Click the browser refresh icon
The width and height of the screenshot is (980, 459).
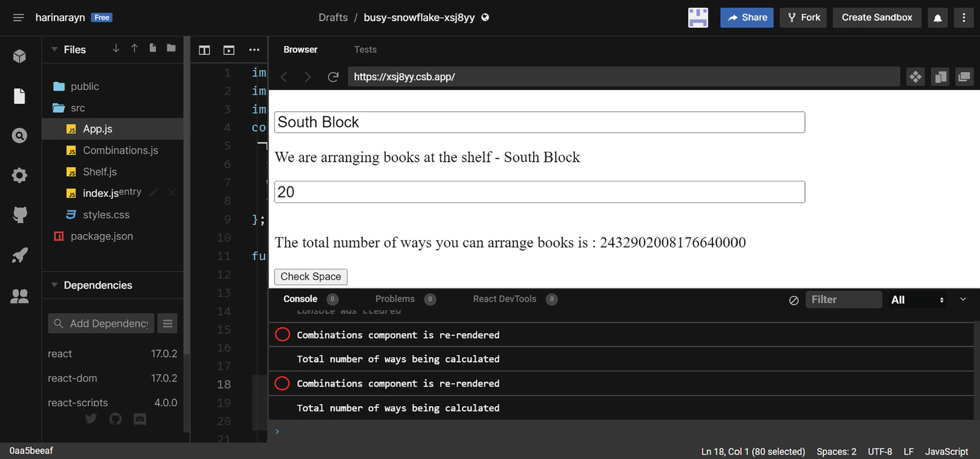pyautogui.click(x=333, y=77)
